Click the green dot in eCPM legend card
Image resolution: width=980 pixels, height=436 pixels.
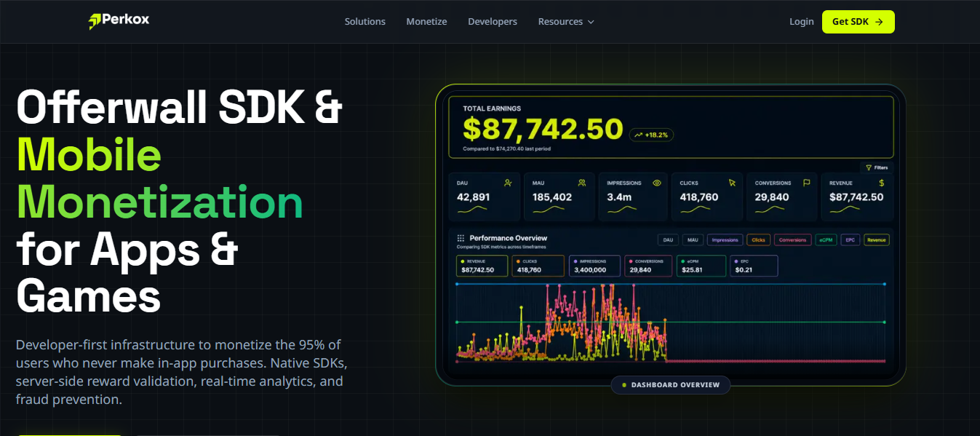coord(682,261)
